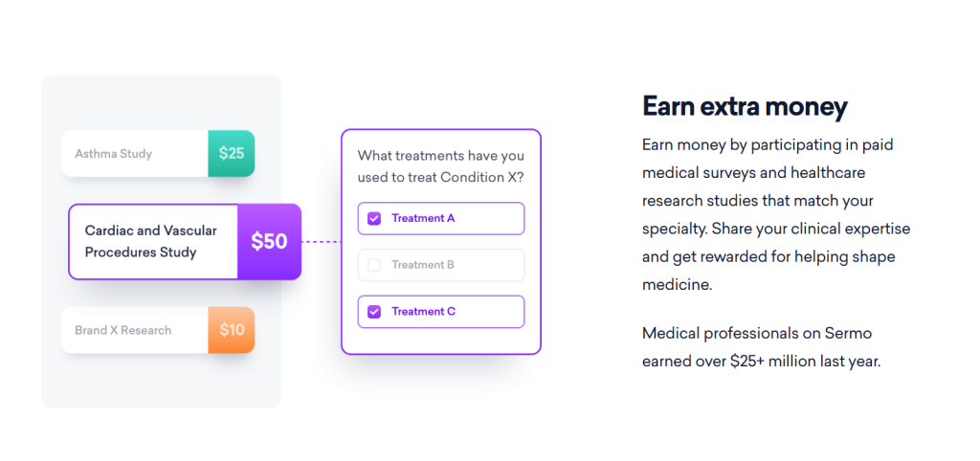Viewport: 980px width, 461px height.
Task: Click the dotted connector line beside $50
Action: (322, 242)
